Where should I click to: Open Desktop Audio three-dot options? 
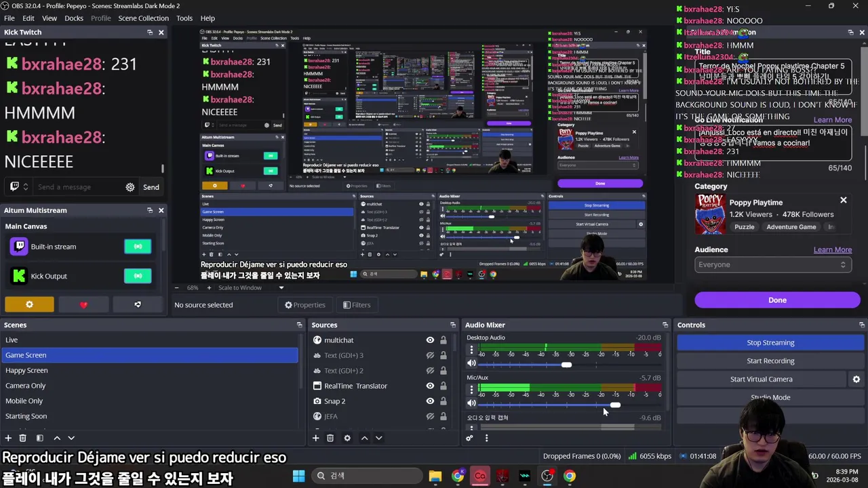pos(471,350)
